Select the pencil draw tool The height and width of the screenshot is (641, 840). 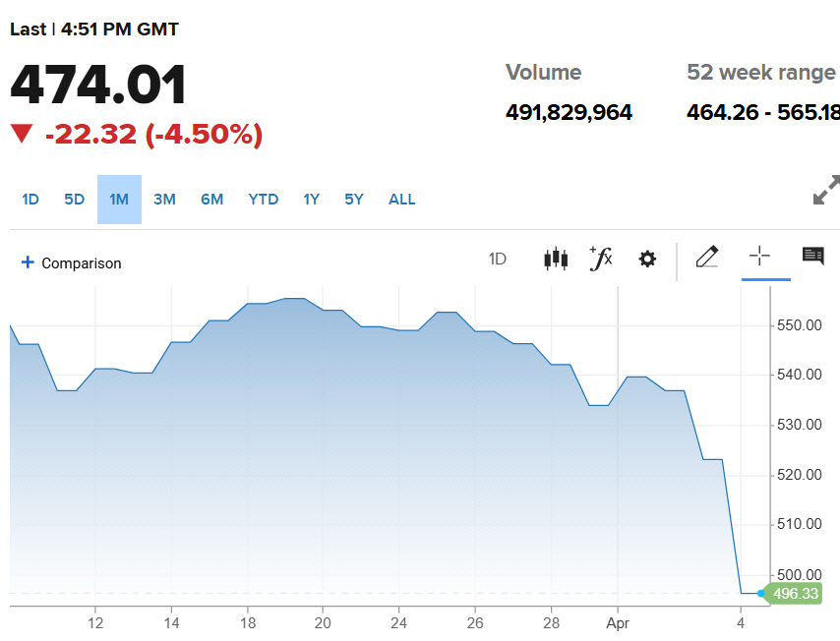pos(707,257)
